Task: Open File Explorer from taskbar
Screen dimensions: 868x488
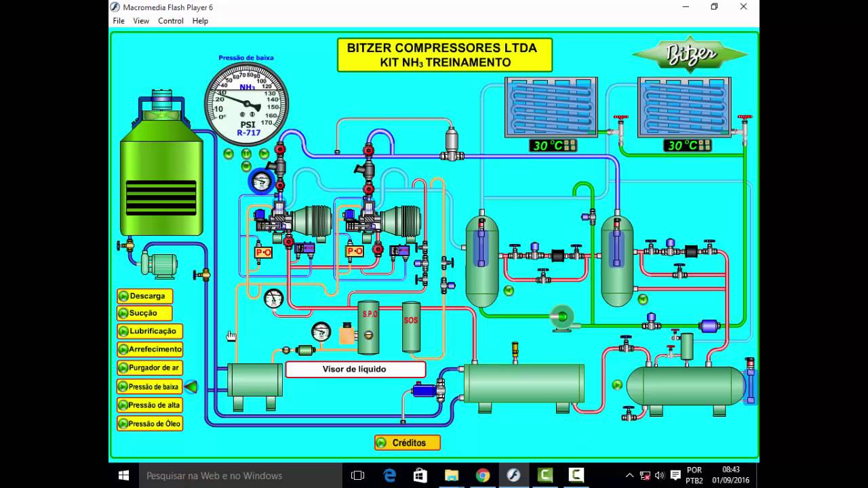Action: [x=451, y=476]
